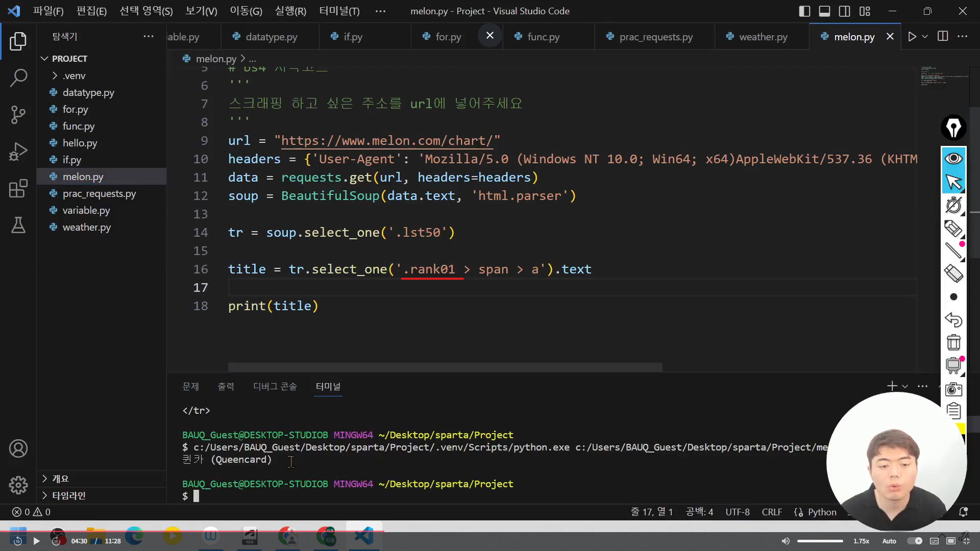Screen dimensions: 980x551
Task: Select the arrow cursor annotation tool
Action: pos(953,182)
